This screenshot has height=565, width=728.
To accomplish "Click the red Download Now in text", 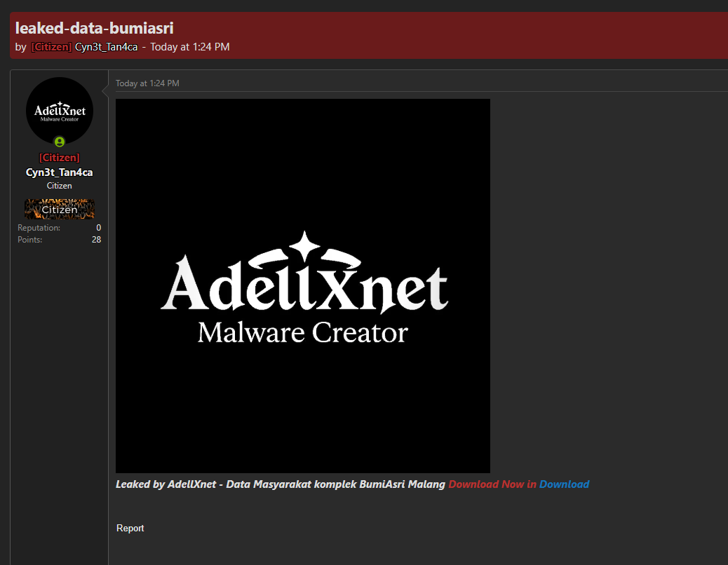I will [492, 484].
